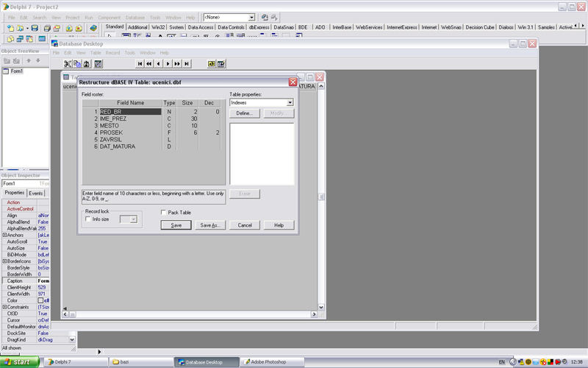Image resolution: width=588 pixels, height=368 pixels.
Task: Click Delphi's Add file to project icon
Action: tap(69, 28)
